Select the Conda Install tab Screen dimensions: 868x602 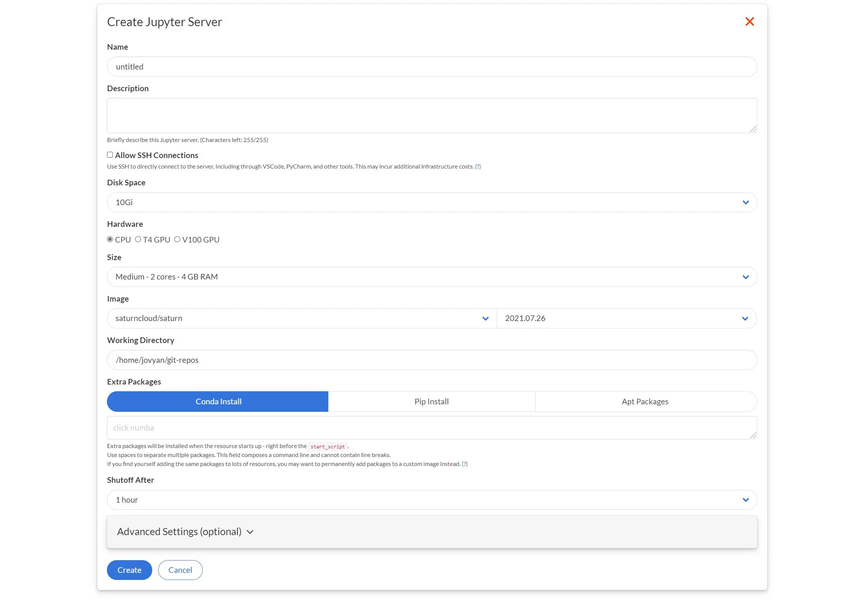[x=218, y=401]
